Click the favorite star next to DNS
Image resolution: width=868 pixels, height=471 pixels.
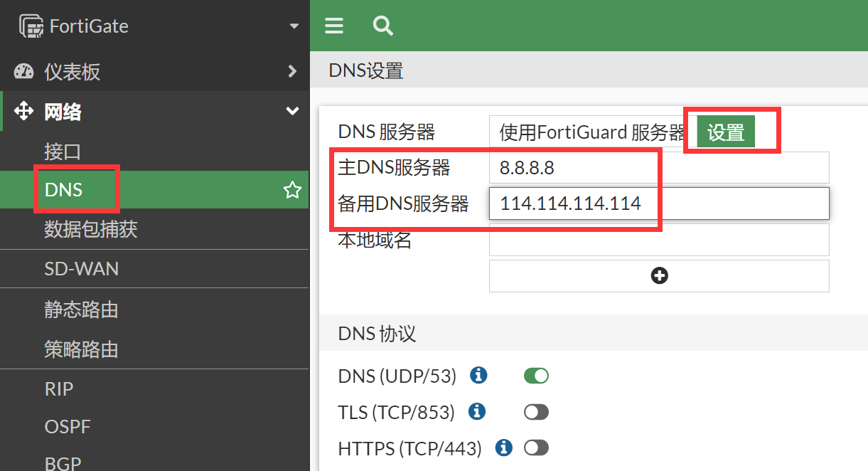point(292,190)
